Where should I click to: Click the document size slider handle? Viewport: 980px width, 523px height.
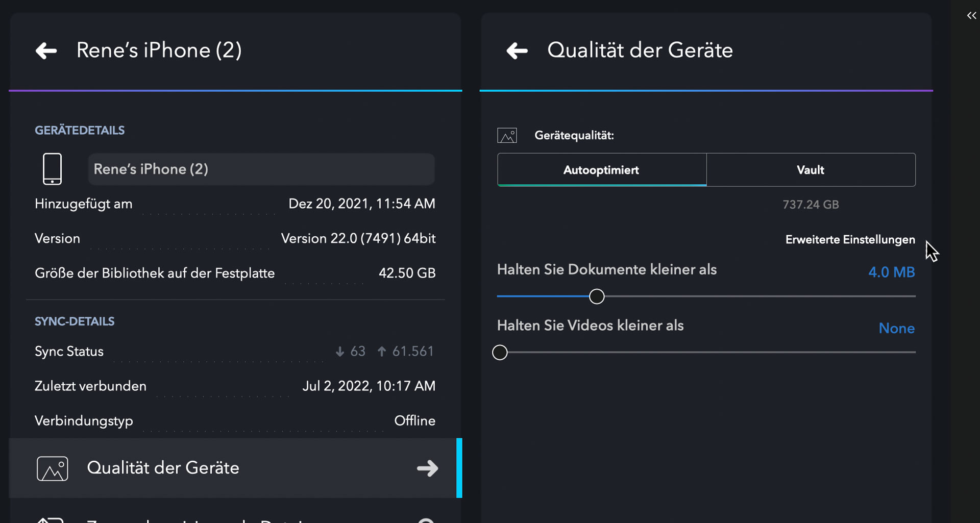pyautogui.click(x=597, y=296)
